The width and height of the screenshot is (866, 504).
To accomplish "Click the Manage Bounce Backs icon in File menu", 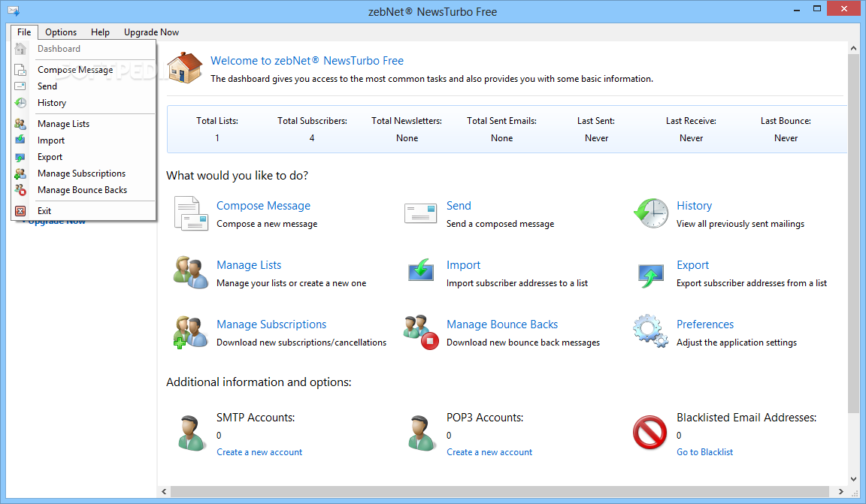I will [20, 190].
